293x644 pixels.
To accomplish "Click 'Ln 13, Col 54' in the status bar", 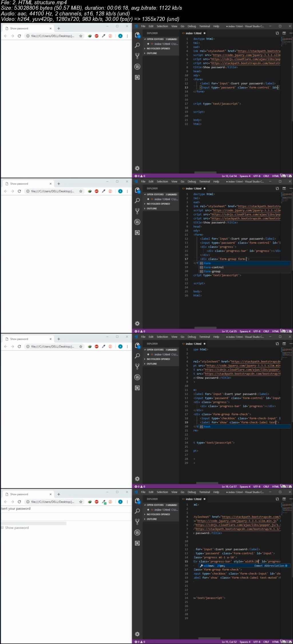I will [229, 176].
